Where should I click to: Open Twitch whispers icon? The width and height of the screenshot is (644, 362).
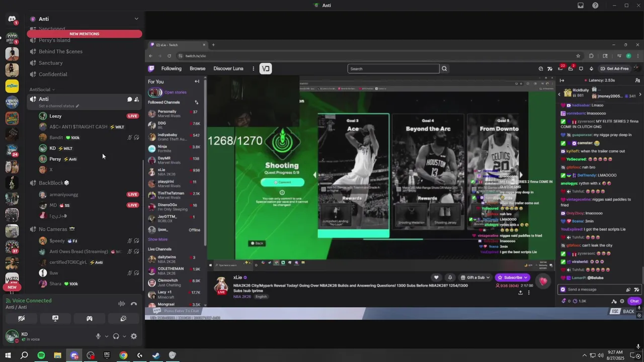[581, 69]
